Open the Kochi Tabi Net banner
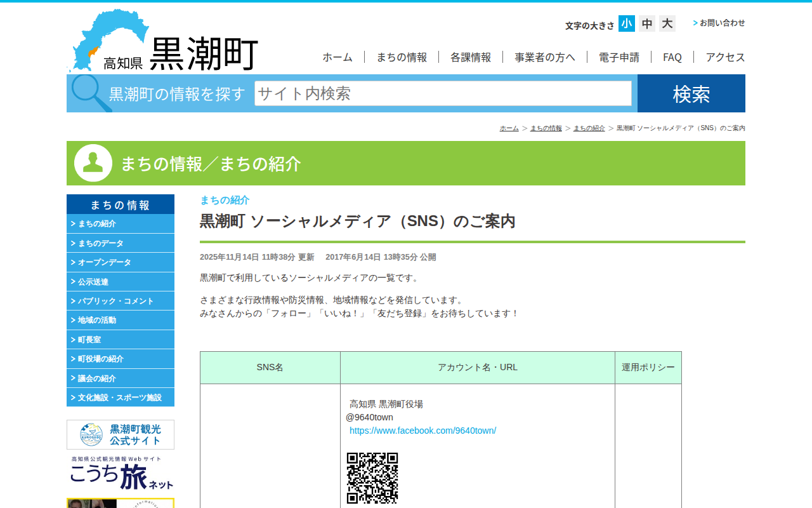This screenshot has height=508, width=812. click(x=121, y=474)
